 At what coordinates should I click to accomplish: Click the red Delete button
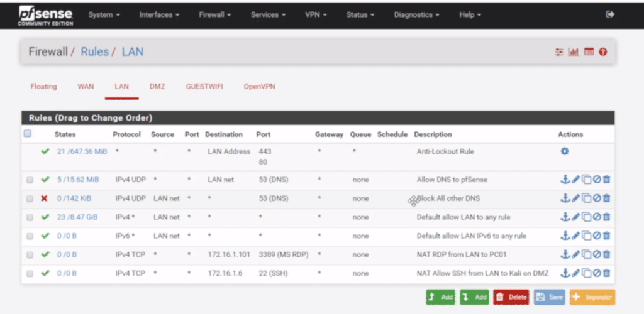[511, 297]
